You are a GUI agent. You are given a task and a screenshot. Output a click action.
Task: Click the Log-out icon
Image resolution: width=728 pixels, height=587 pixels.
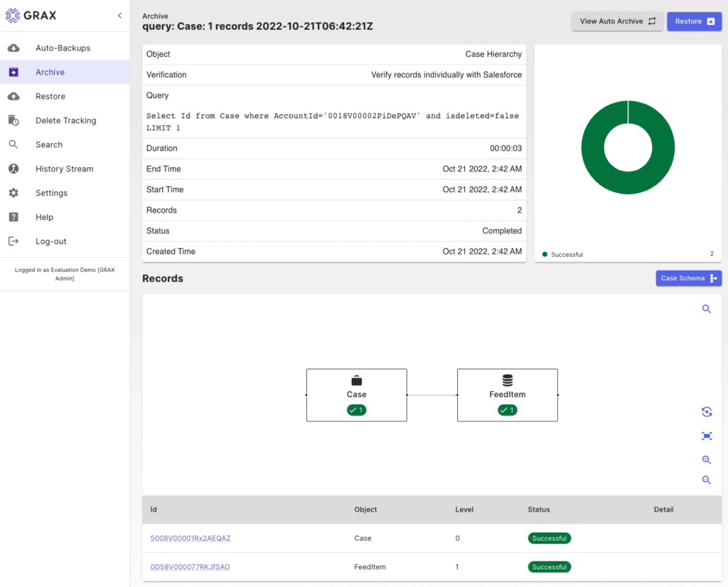[14, 241]
